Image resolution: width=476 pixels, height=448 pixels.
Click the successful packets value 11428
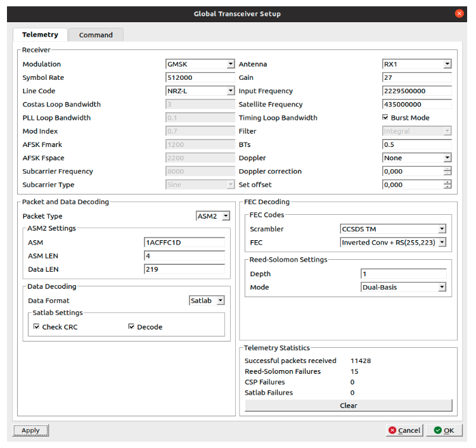tap(361, 361)
